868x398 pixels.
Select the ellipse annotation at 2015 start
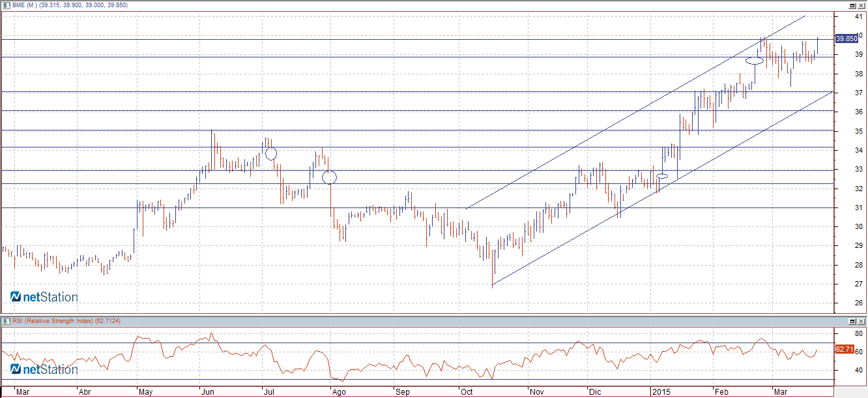point(662,176)
